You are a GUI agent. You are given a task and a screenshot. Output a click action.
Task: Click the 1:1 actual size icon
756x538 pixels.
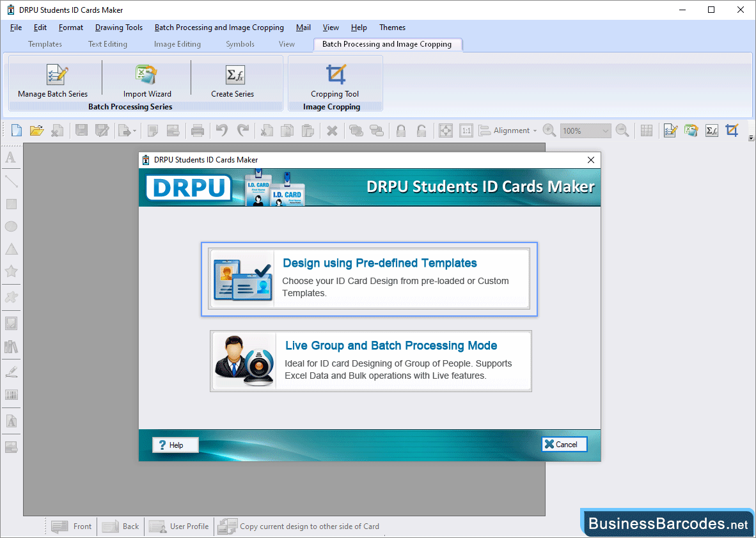[x=466, y=130]
